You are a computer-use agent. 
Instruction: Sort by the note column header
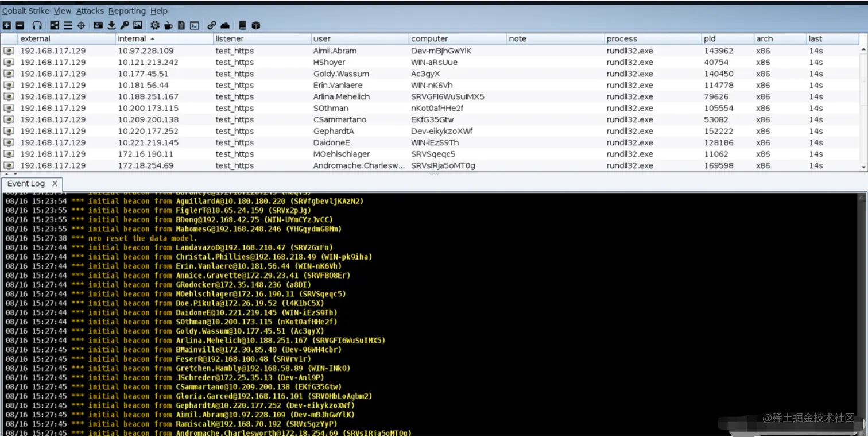pos(555,39)
